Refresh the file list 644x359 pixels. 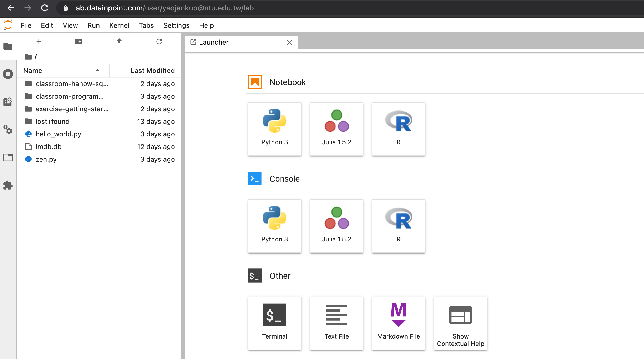[x=159, y=41]
